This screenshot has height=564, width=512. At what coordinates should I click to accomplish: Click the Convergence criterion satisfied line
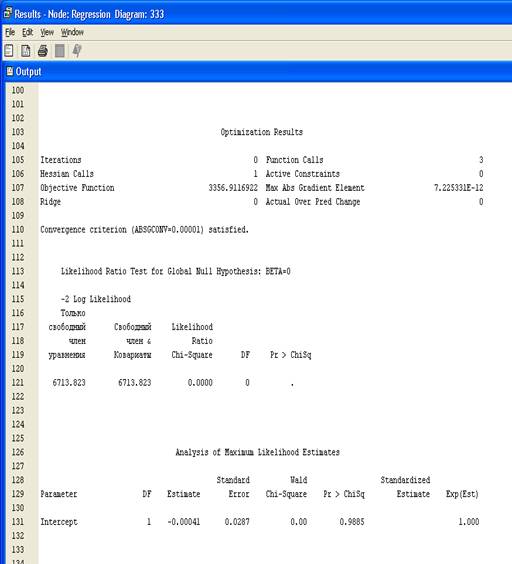pos(144,229)
